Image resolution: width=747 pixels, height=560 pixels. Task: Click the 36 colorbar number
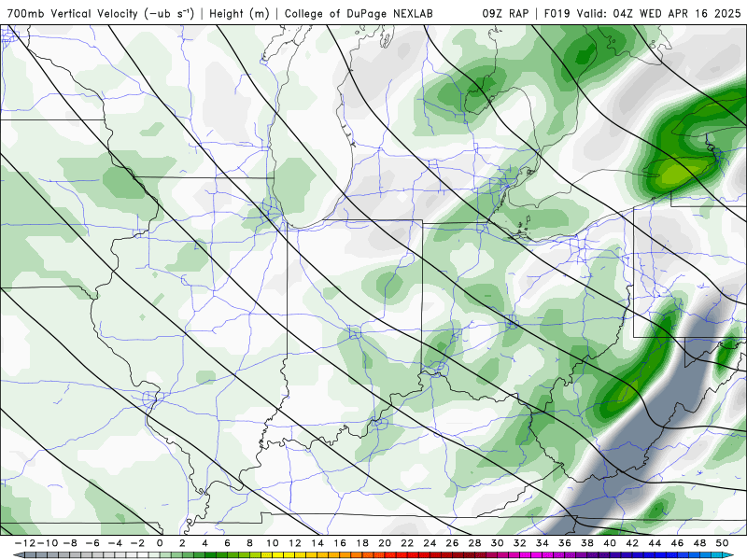[x=565, y=543]
